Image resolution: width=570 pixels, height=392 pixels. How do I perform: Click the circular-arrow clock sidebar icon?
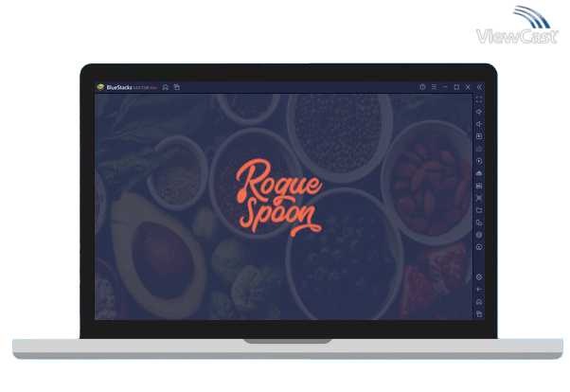pos(479,247)
